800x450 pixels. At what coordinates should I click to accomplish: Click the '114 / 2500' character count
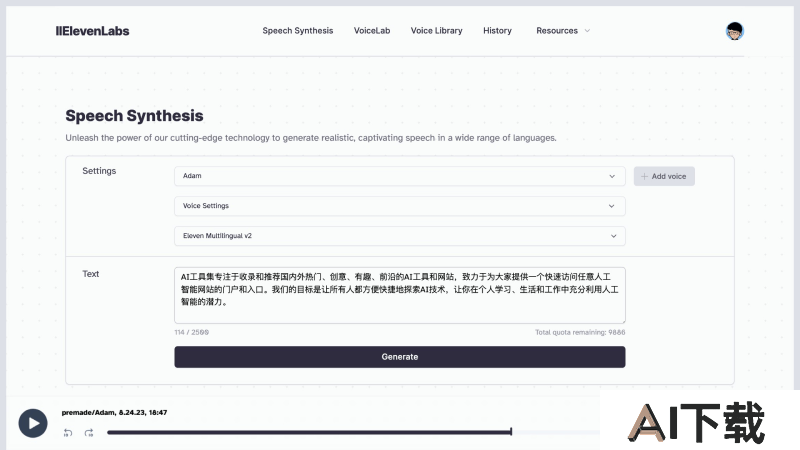(191, 332)
